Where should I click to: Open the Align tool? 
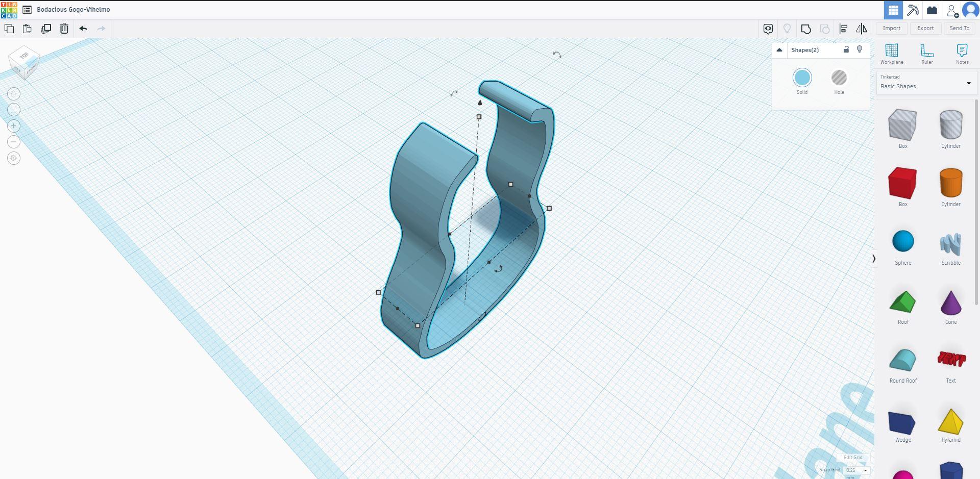[x=843, y=29]
